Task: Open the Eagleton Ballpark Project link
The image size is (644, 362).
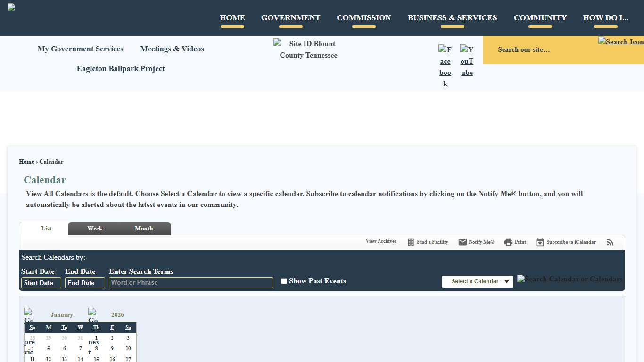Action: pos(121,69)
